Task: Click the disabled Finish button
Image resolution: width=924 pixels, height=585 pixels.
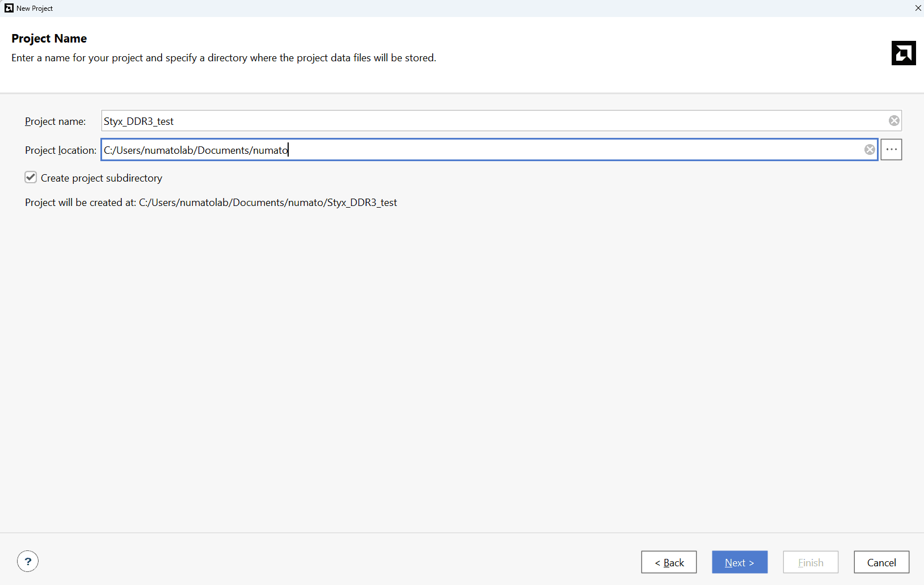Action: tap(810, 562)
